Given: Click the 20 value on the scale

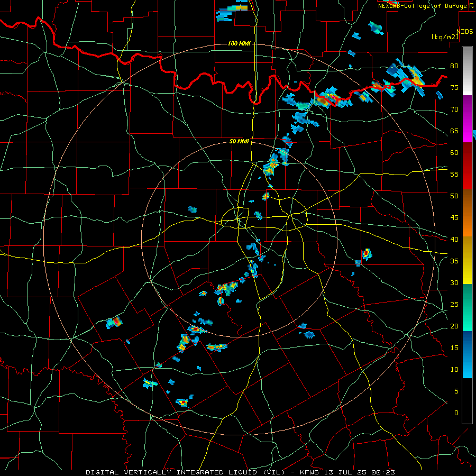Looking at the screenshot, I should [454, 326].
